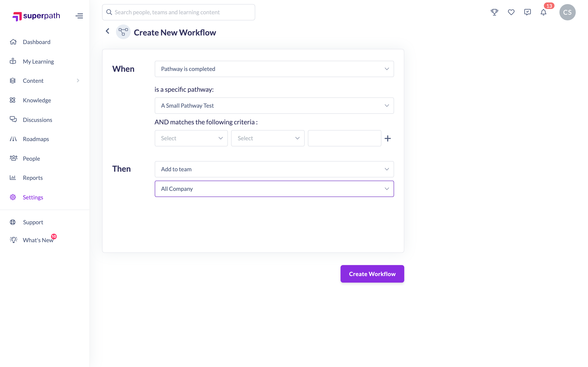Expand the Content submenu chevron

78,81
